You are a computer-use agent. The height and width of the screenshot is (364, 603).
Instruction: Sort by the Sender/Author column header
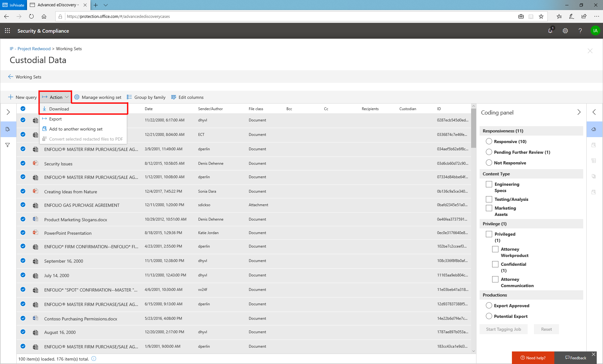pyautogui.click(x=210, y=109)
